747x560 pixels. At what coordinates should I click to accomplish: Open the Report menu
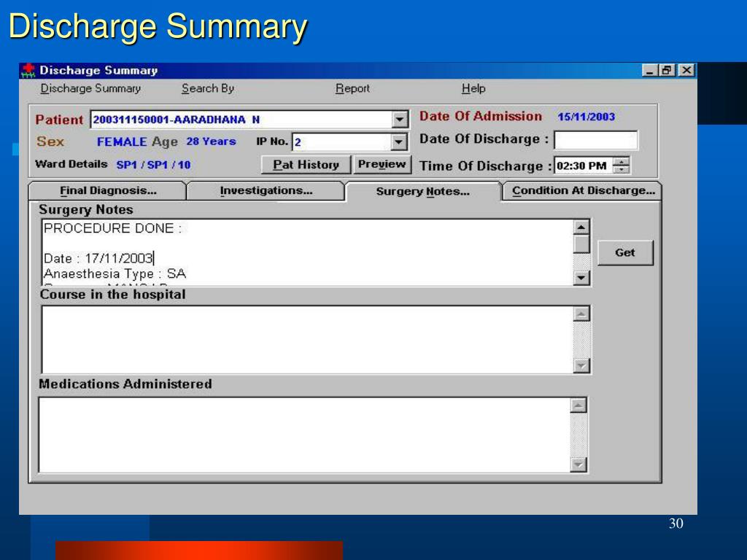pos(352,88)
